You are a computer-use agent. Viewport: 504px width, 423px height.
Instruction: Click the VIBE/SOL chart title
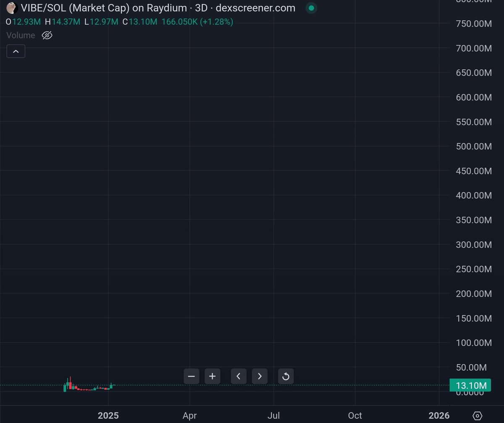tap(158, 8)
